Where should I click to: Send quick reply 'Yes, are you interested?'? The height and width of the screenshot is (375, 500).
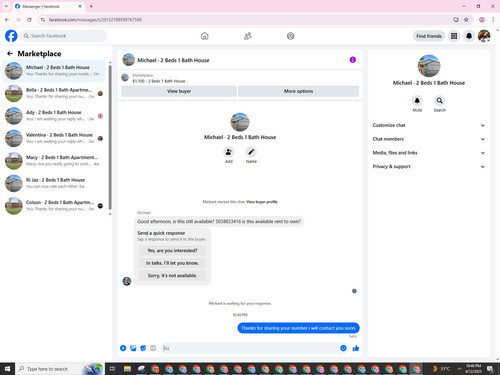172,250
